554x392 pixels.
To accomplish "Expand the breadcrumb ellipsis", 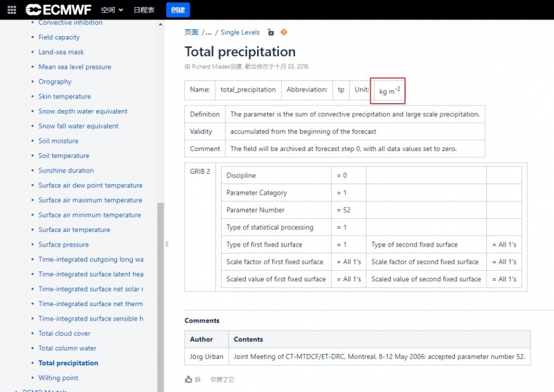I will [208, 33].
